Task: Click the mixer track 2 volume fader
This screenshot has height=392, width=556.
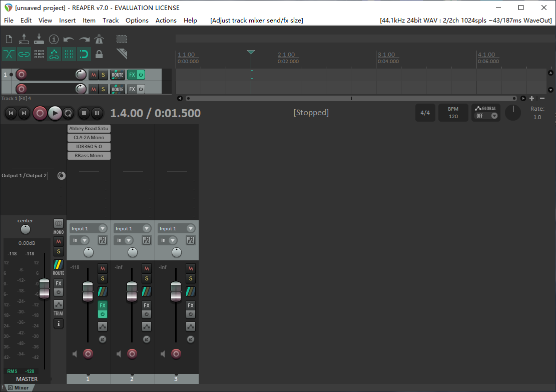Action: pyautogui.click(x=132, y=291)
